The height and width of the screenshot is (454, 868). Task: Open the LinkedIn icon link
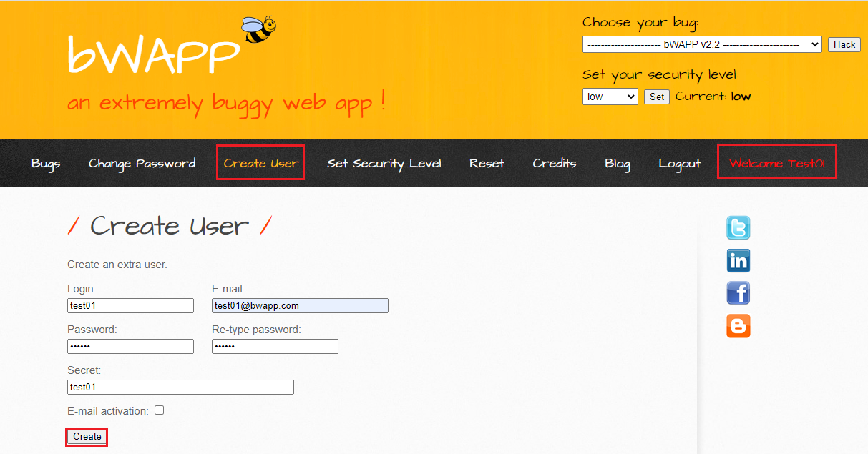[x=738, y=261]
